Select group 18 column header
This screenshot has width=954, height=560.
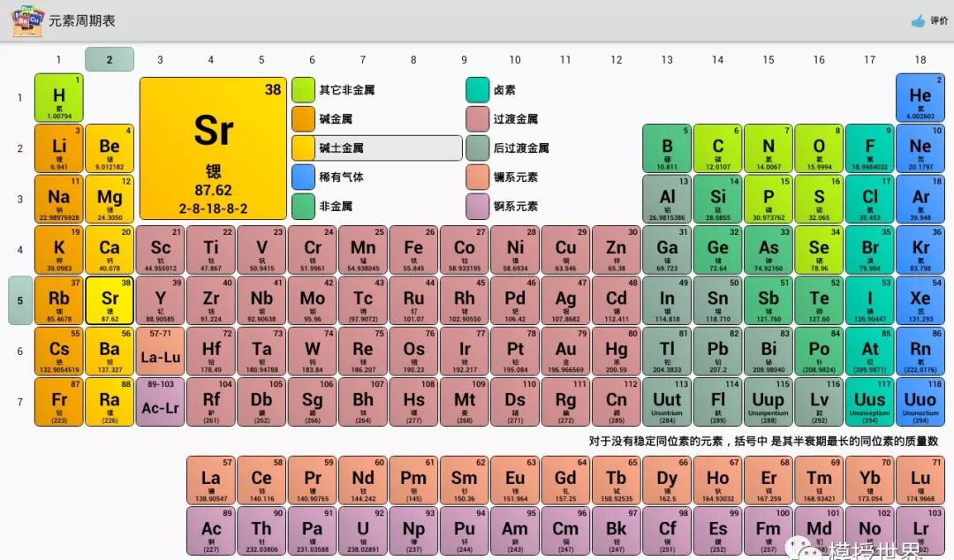pyautogui.click(x=920, y=60)
